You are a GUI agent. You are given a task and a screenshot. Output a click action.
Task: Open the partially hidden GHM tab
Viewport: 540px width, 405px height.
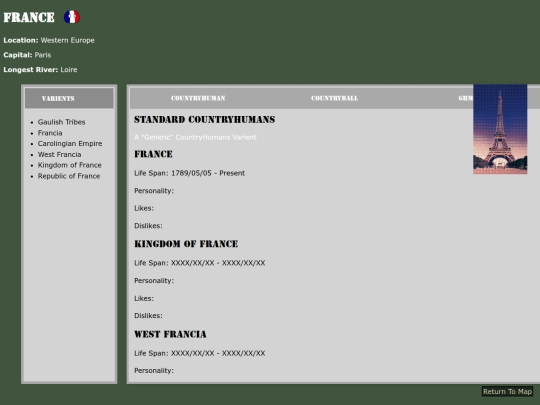click(466, 98)
